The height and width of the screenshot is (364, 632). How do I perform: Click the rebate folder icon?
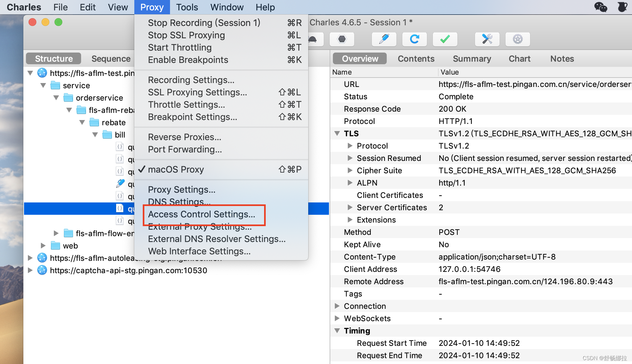click(x=94, y=122)
